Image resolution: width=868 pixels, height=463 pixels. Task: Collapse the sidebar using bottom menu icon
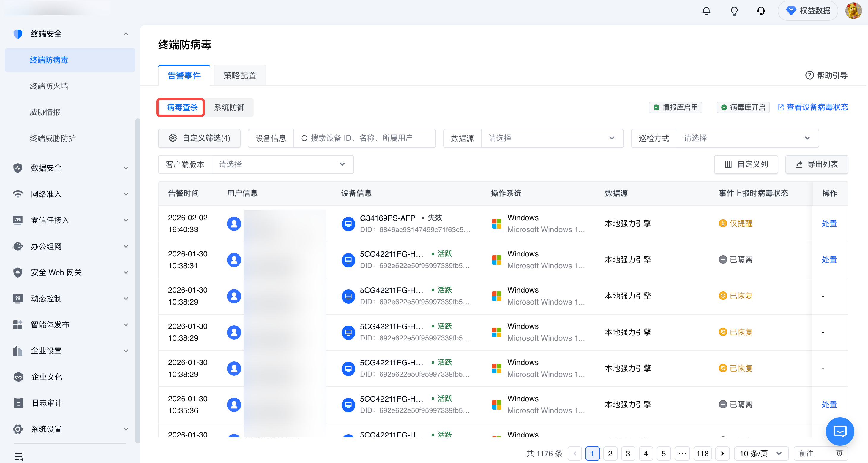(18, 456)
